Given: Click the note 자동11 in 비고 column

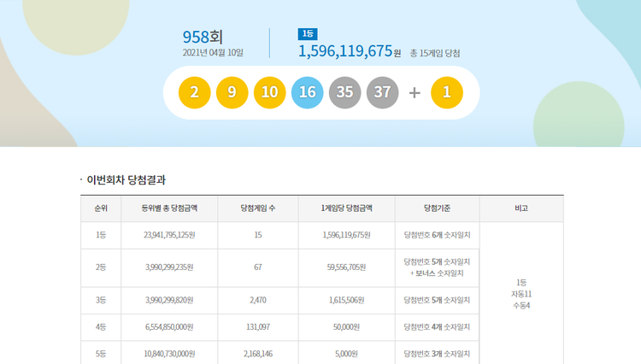Looking at the screenshot, I should (521, 294).
